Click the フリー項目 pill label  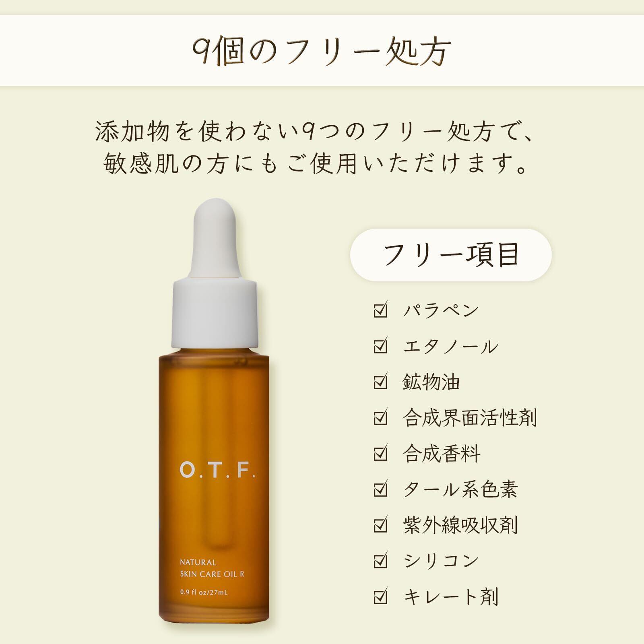click(x=451, y=255)
